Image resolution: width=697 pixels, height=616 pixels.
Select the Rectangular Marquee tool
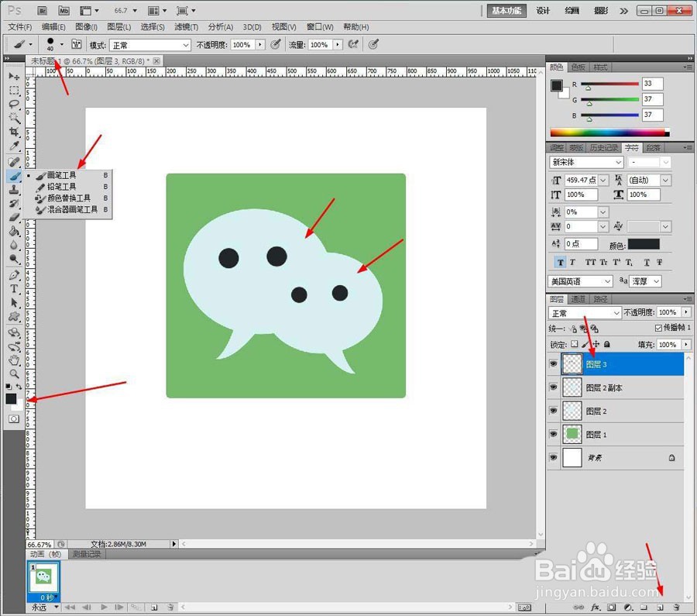(x=14, y=91)
